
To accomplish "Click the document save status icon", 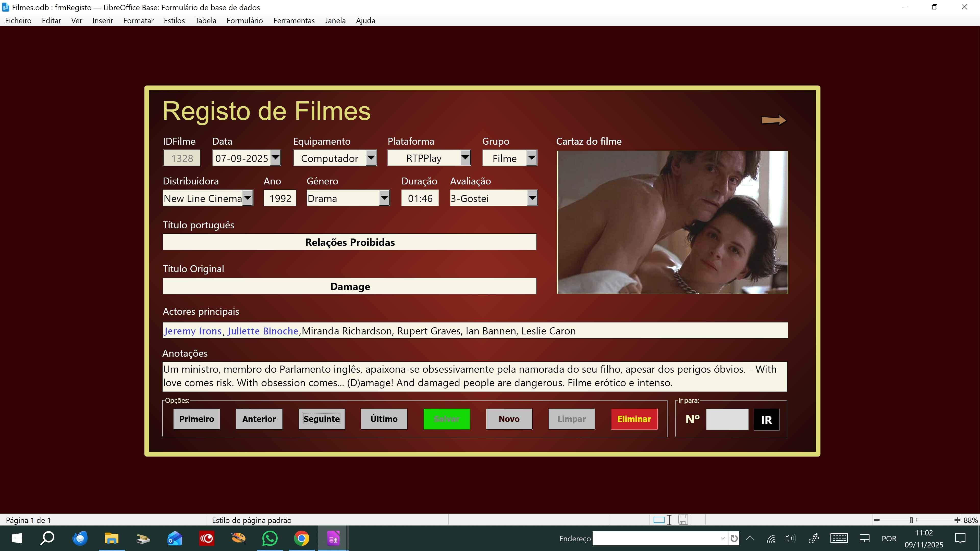I will pos(683,520).
